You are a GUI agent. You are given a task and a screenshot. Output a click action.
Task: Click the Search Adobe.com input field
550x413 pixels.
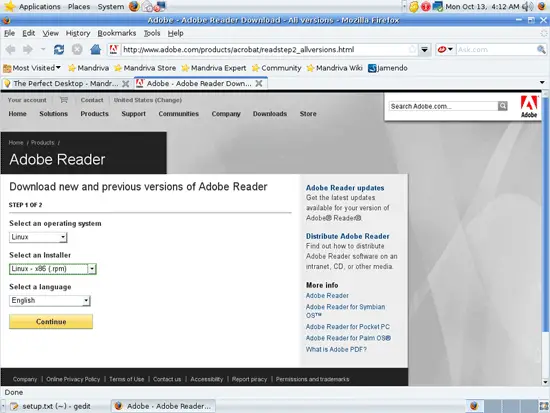[x=443, y=106]
